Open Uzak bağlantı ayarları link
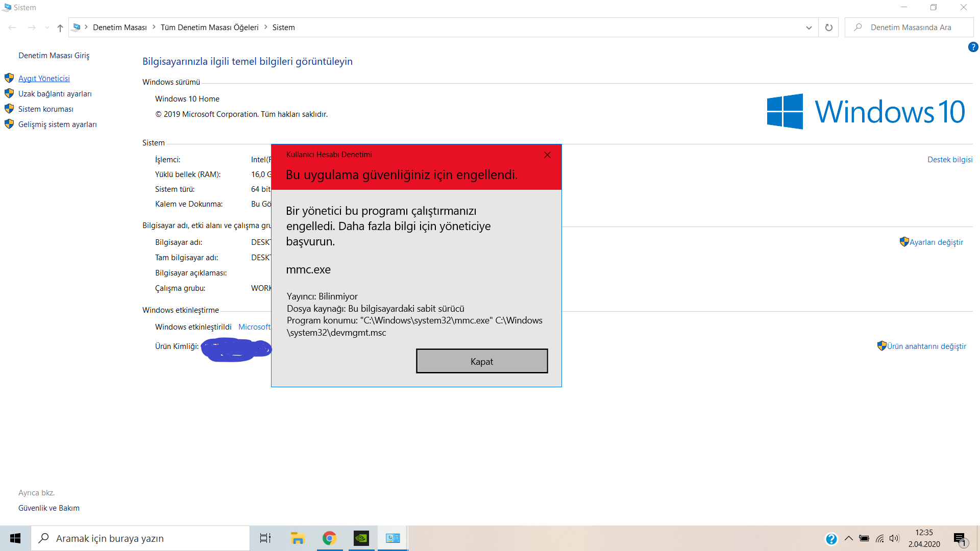This screenshot has width=980, height=551. coord(55,94)
